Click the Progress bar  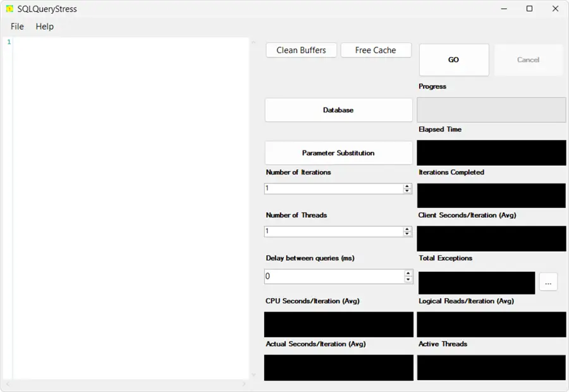click(491, 109)
